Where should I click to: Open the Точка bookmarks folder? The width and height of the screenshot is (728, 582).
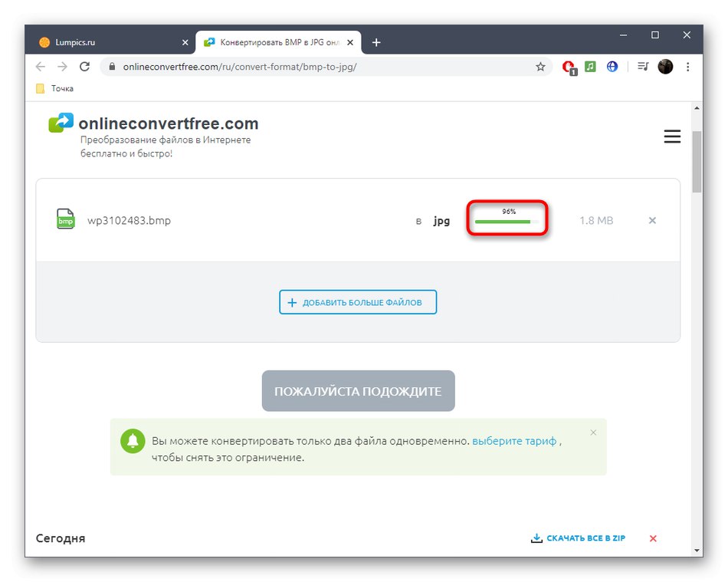54,88
